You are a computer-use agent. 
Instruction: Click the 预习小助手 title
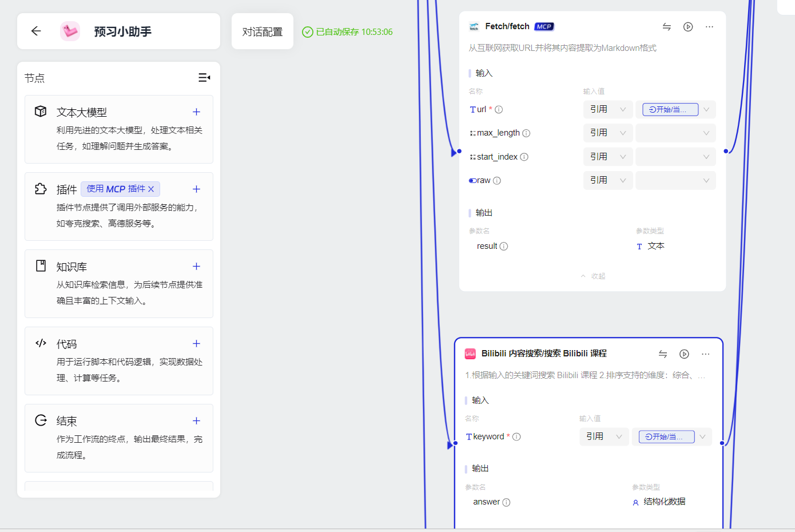(x=122, y=31)
